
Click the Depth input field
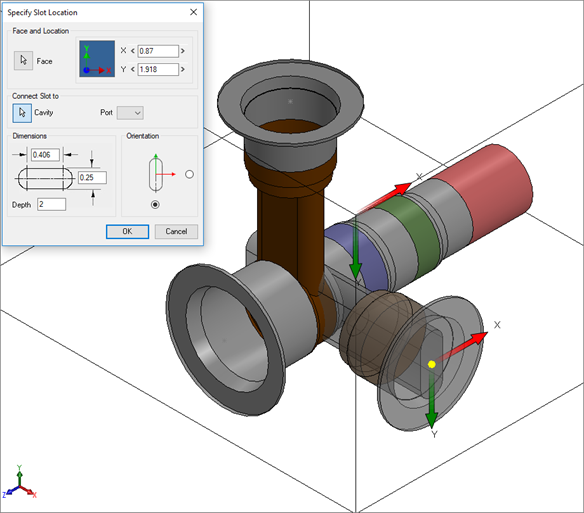point(51,204)
